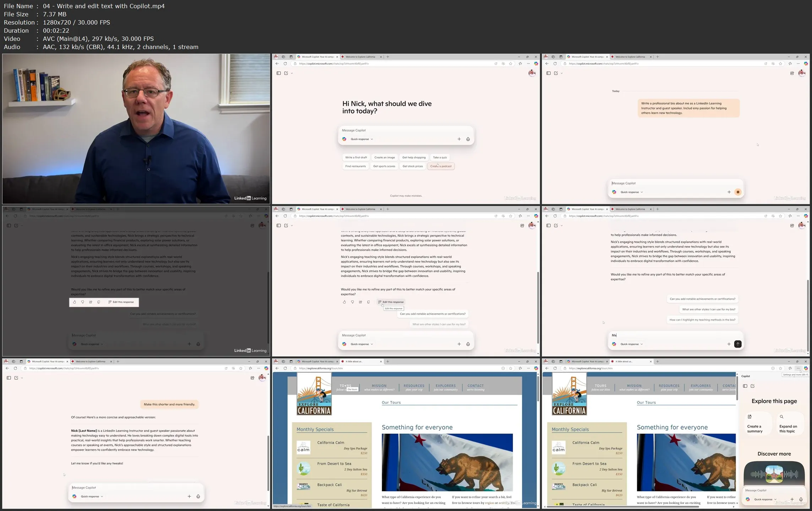
Task: Click Explore California logo in frame without Copilot sidebar
Action: (x=314, y=394)
